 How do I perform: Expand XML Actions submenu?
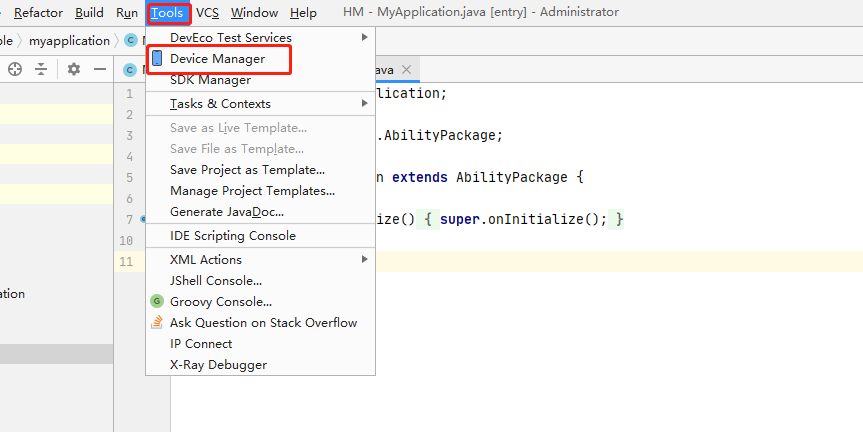260,259
